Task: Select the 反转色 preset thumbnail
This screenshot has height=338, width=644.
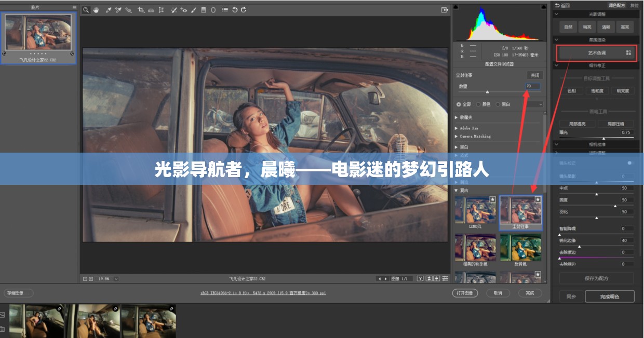Action: pyautogui.click(x=521, y=247)
